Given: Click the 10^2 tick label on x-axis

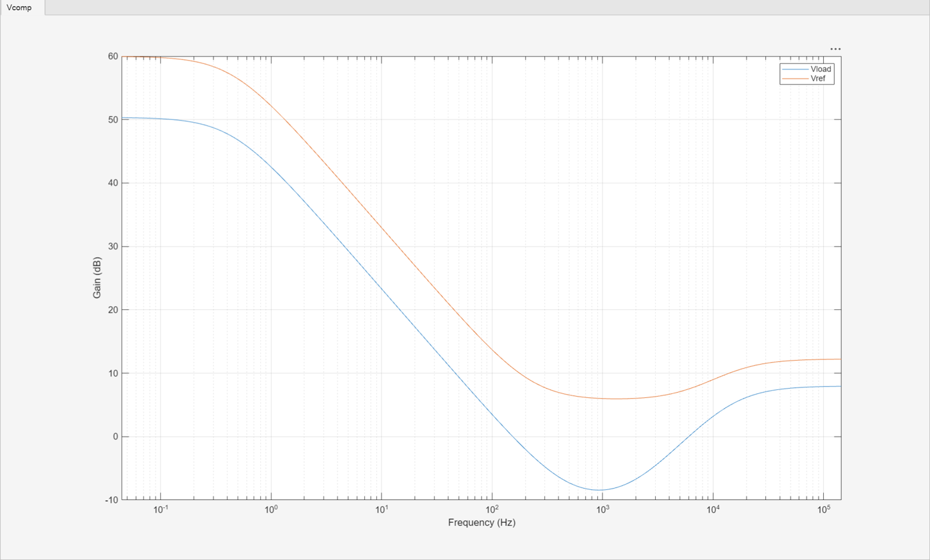Looking at the screenshot, I should point(492,510).
